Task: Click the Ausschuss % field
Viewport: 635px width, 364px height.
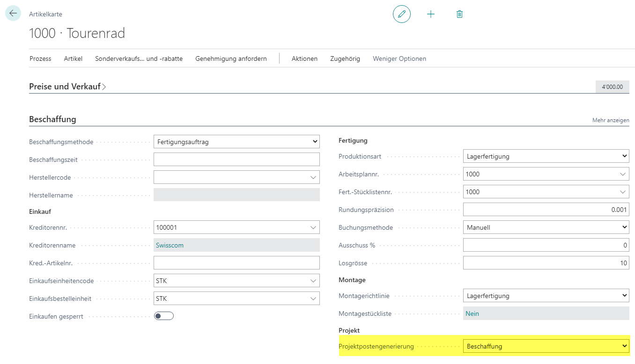Action: pyautogui.click(x=546, y=245)
